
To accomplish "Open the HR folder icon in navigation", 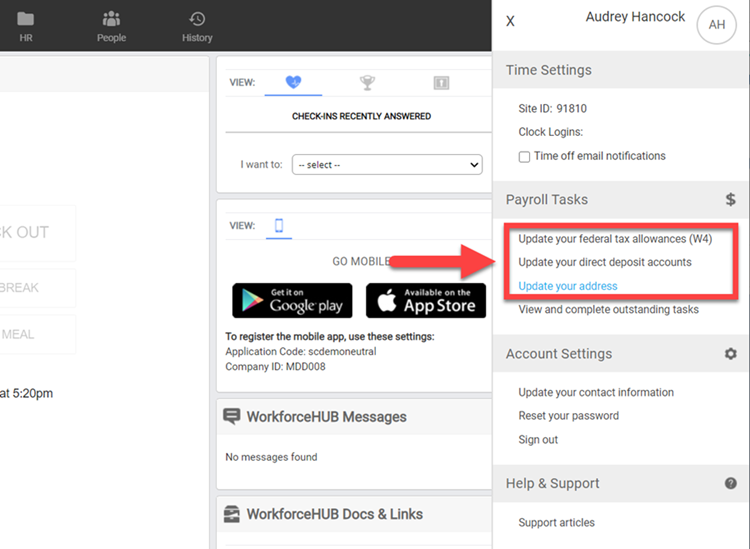I will tap(26, 19).
